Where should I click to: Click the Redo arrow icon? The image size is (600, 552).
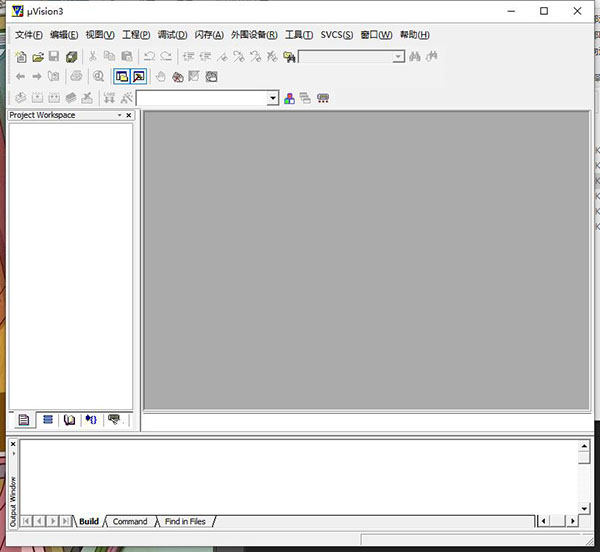pos(166,57)
